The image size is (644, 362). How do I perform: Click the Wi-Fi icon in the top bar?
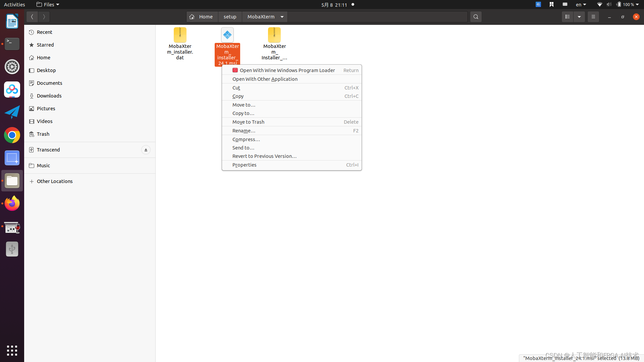[599, 4]
